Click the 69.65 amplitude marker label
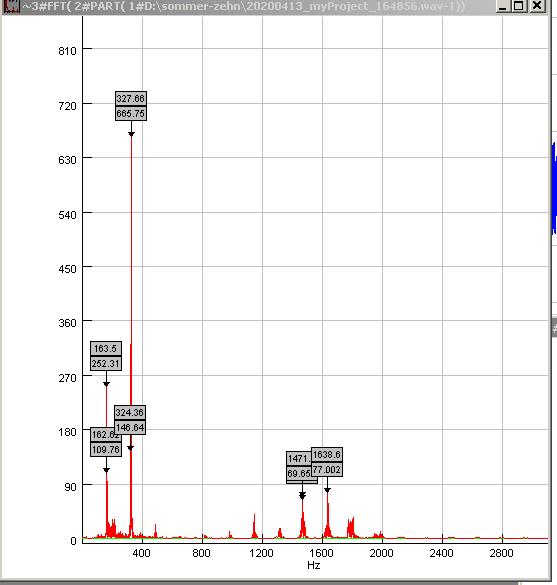 click(x=299, y=473)
